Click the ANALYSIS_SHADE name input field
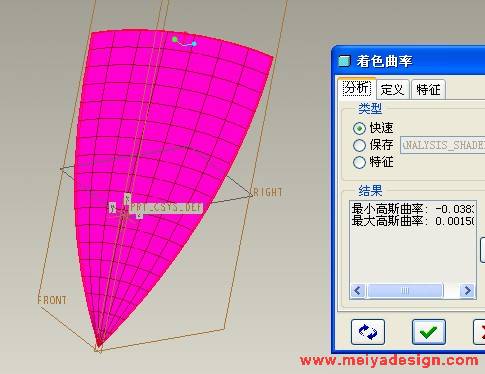The height and width of the screenshot is (374, 485). (443, 145)
